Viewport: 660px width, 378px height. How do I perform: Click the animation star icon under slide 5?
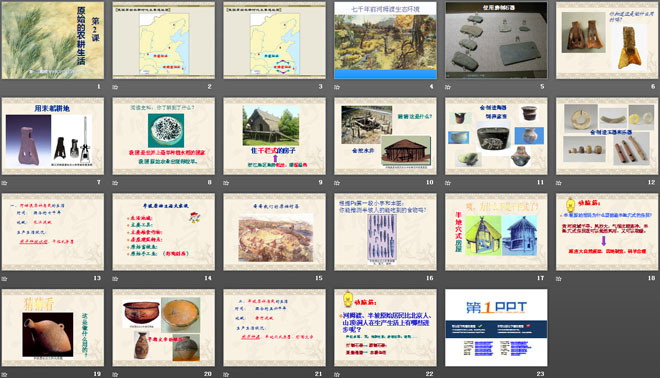[x=448, y=87]
